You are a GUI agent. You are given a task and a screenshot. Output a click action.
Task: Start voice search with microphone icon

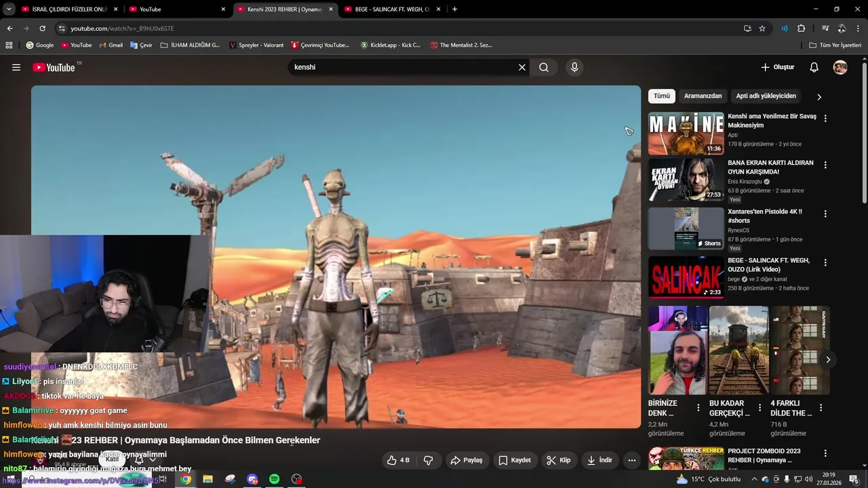pos(574,67)
